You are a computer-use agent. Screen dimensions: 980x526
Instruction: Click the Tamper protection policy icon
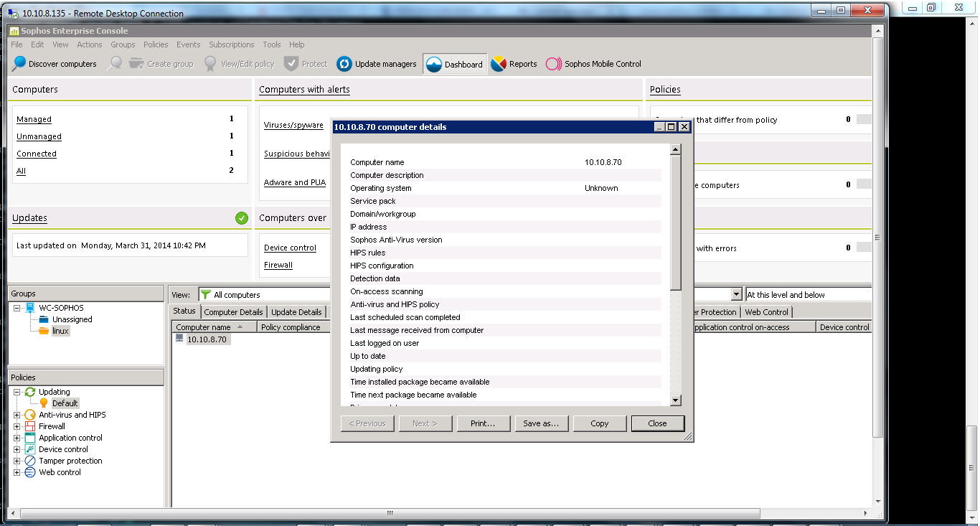pyautogui.click(x=30, y=461)
